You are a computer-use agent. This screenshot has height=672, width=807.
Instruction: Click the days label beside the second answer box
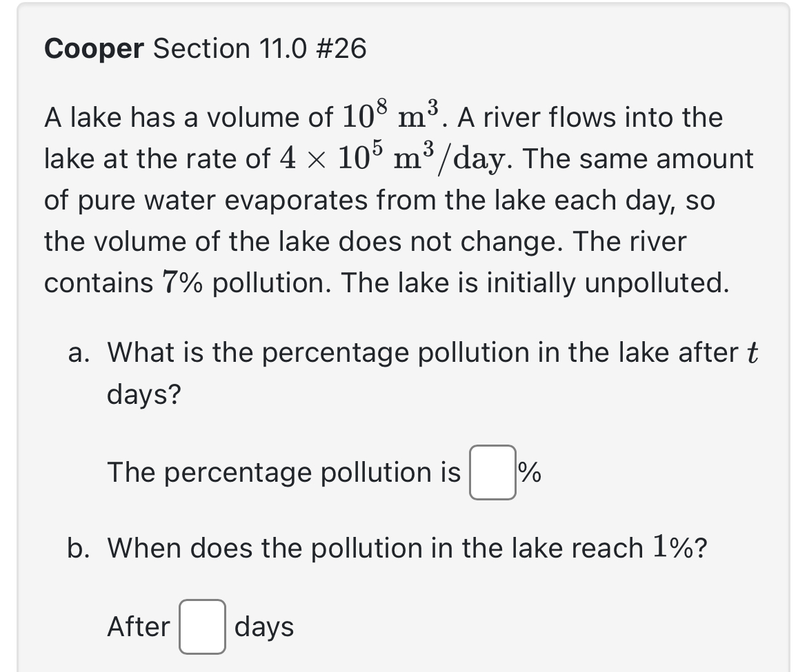(x=263, y=627)
